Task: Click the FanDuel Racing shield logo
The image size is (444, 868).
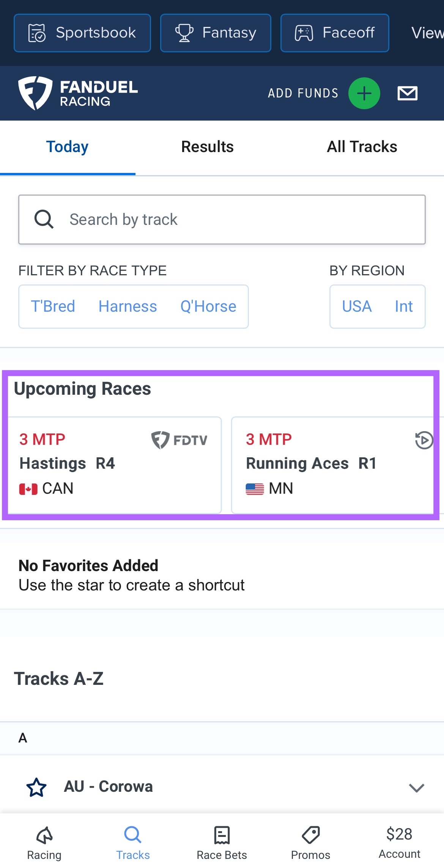Action: (x=35, y=93)
